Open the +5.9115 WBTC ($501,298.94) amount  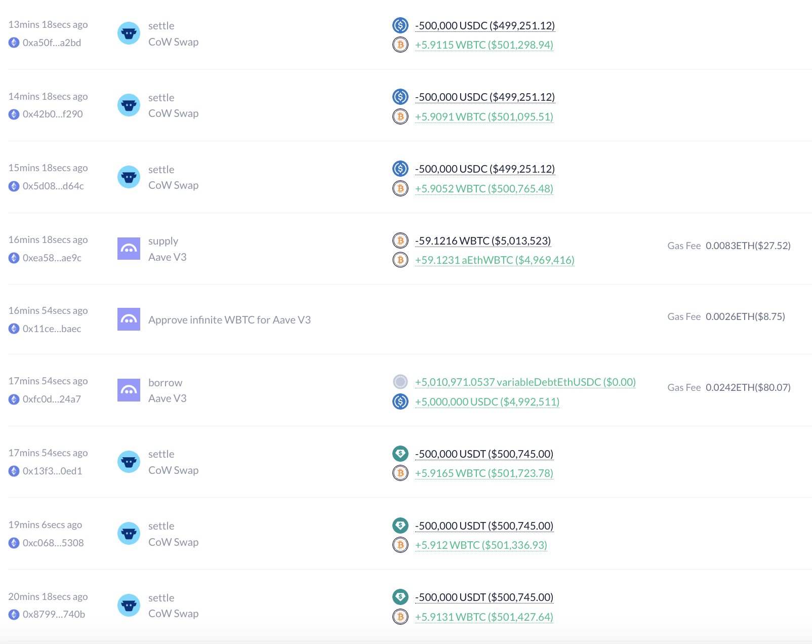pyautogui.click(x=484, y=45)
